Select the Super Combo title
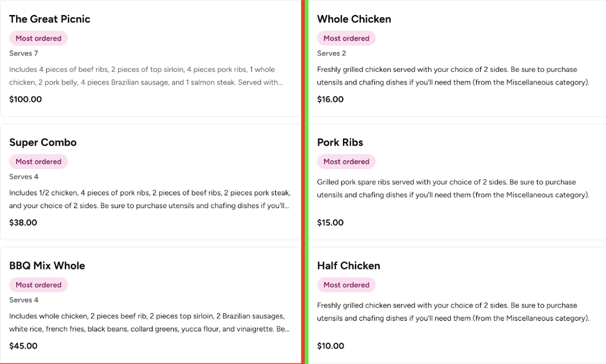 (43, 142)
